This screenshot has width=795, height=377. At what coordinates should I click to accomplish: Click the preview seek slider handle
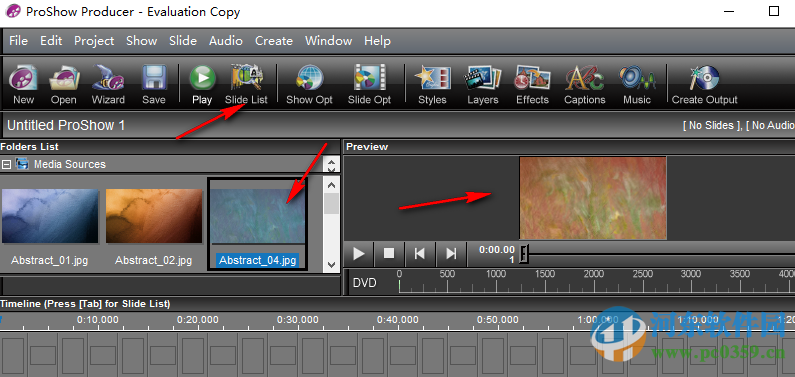[x=524, y=254]
